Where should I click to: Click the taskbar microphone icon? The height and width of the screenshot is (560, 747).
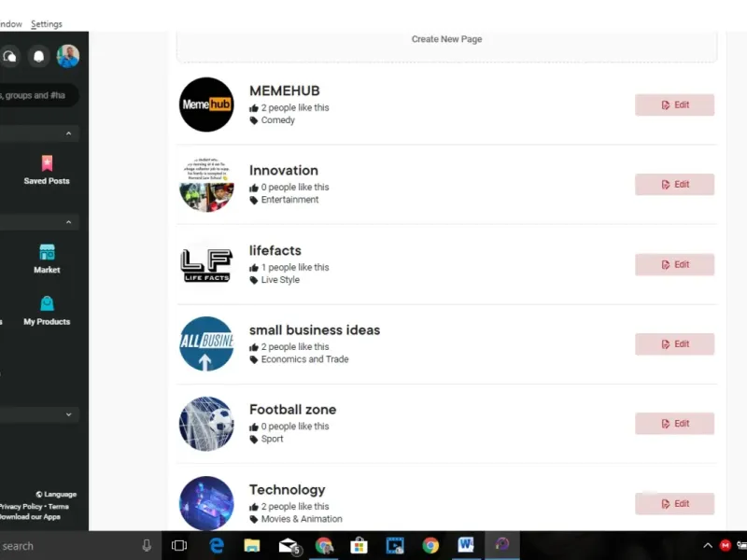pyautogui.click(x=147, y=545)
